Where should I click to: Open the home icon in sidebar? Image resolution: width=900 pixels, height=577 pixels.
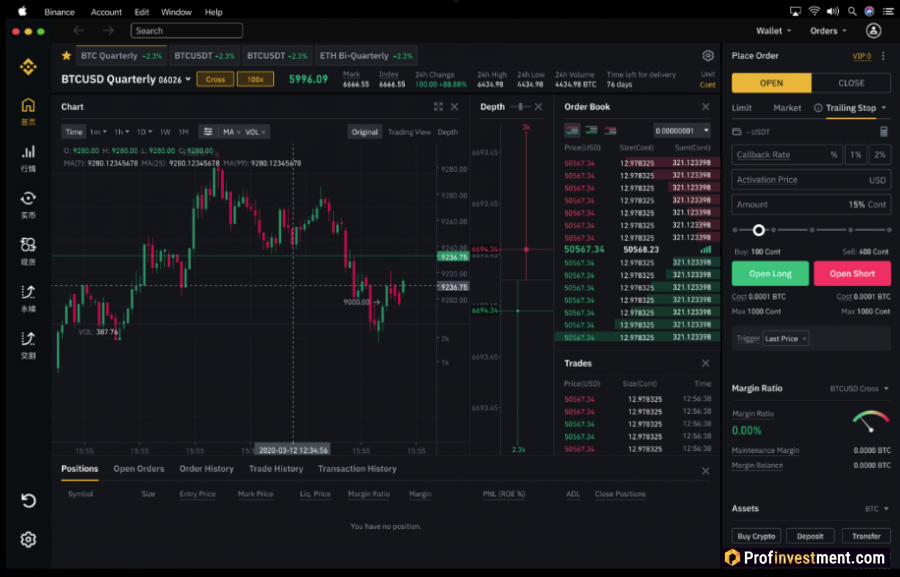click(x=28, y=105)
